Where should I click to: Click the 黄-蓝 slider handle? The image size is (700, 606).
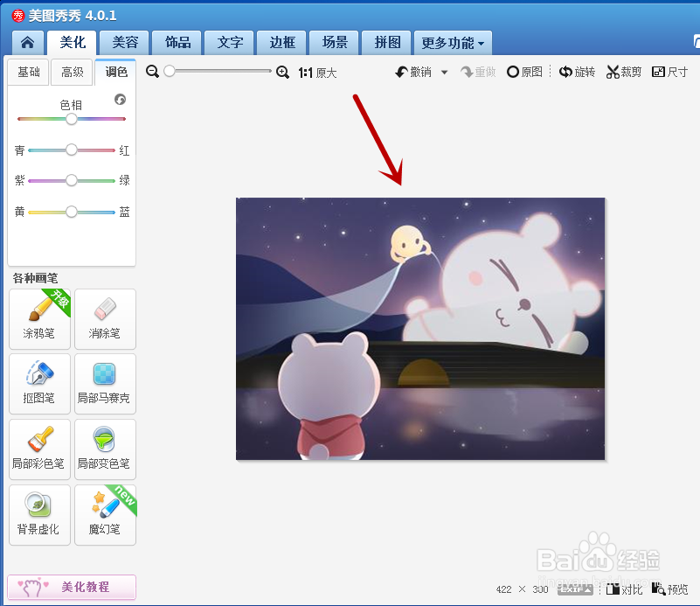(x=72, y=212)
